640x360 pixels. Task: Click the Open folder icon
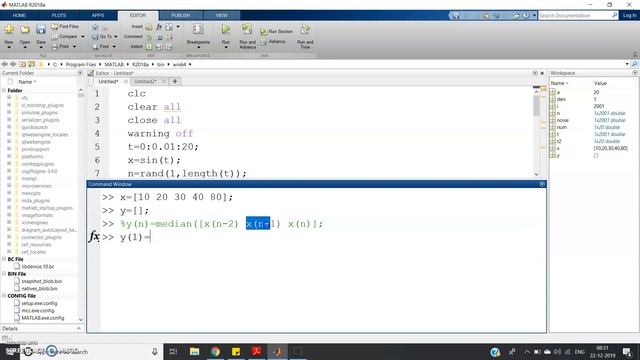click(x=25, y=30)
